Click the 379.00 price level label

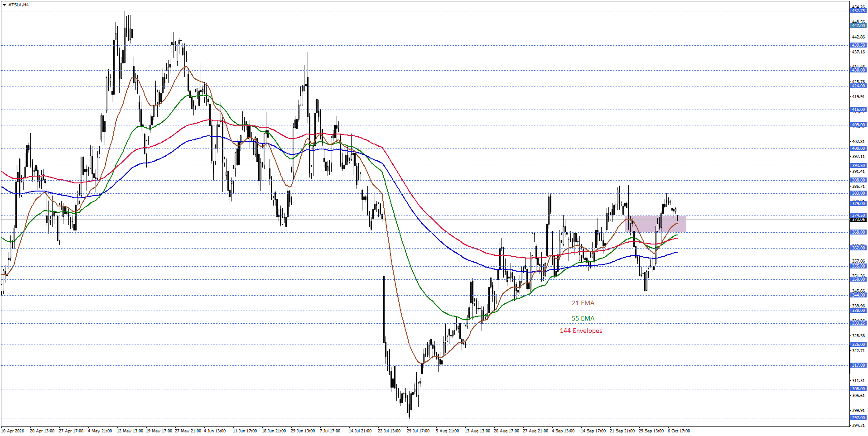pyautogui.click(x=858, y=204)
